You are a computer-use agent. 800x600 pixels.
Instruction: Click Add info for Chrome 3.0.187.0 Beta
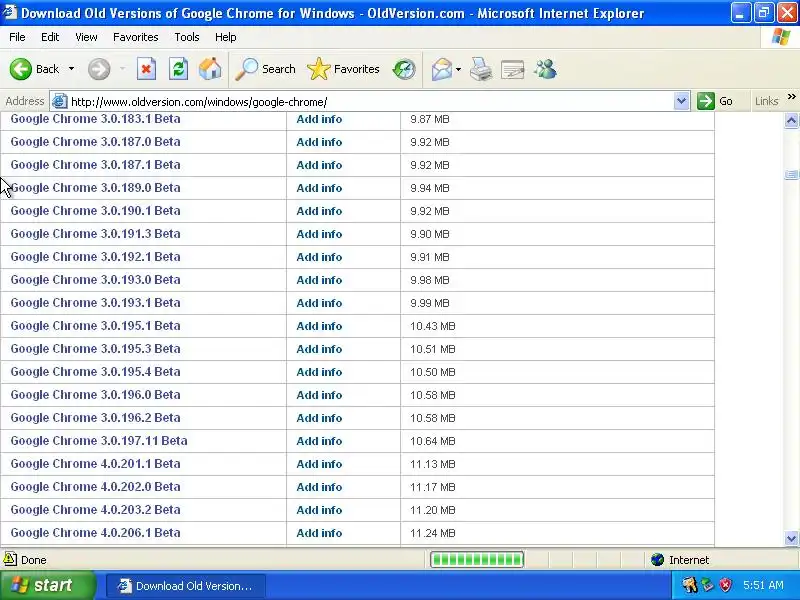(319, 142)
